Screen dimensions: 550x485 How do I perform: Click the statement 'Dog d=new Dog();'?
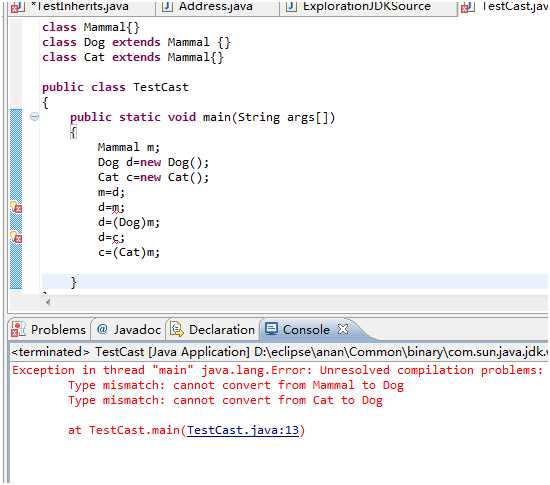(x=153, y=162)
